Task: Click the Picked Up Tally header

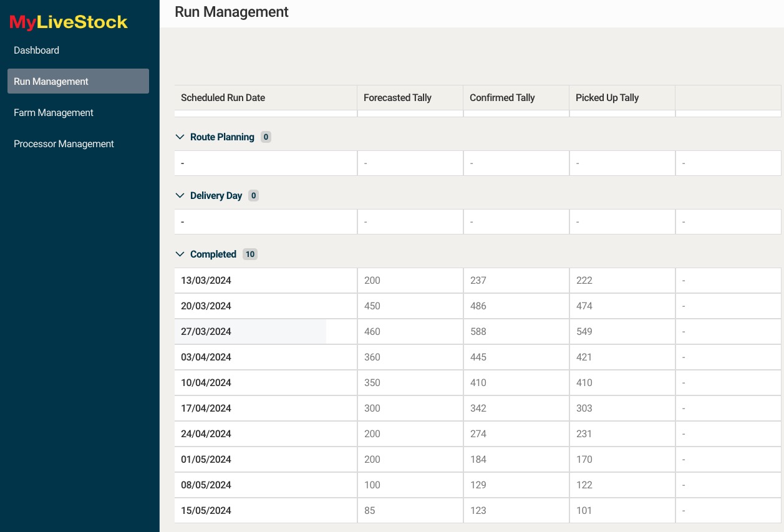Action: tap(607, 98)
